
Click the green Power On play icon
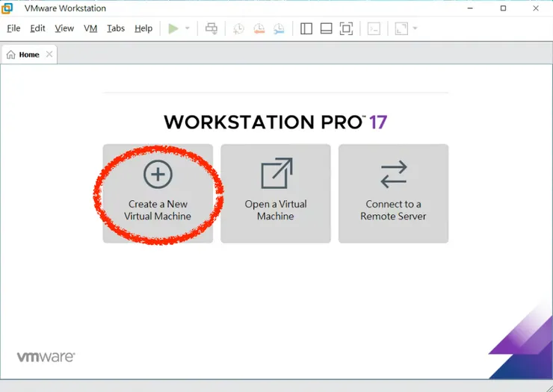point(173,28)
